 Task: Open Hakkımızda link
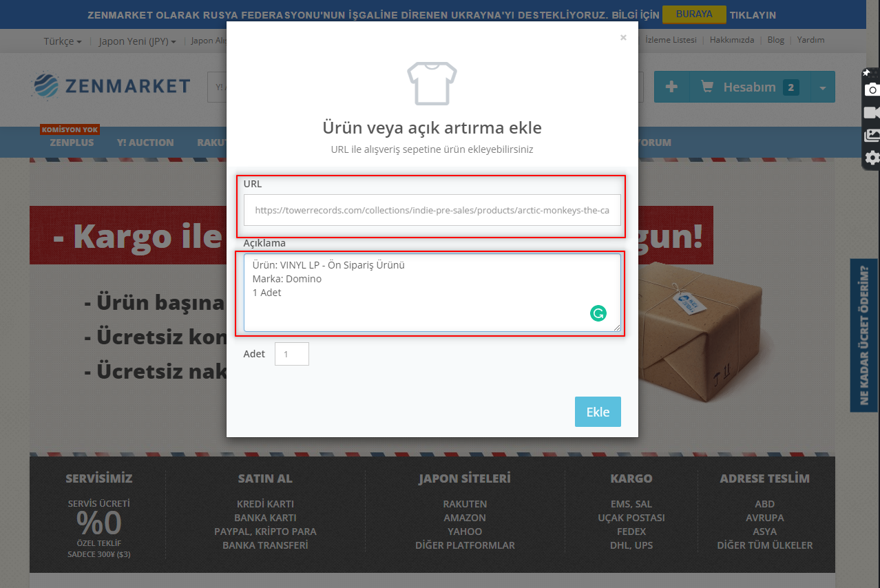pyautogui.click(x=732, y=40)
